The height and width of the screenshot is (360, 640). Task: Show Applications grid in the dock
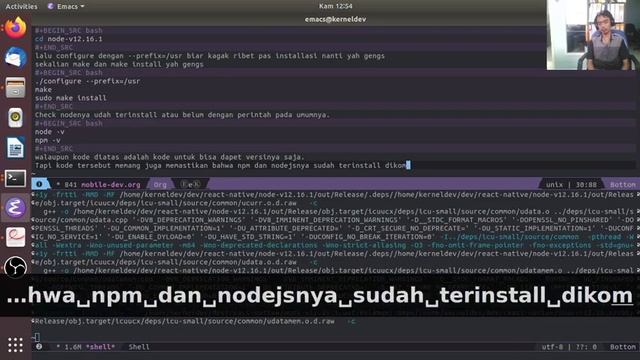(x=16, y=345)
